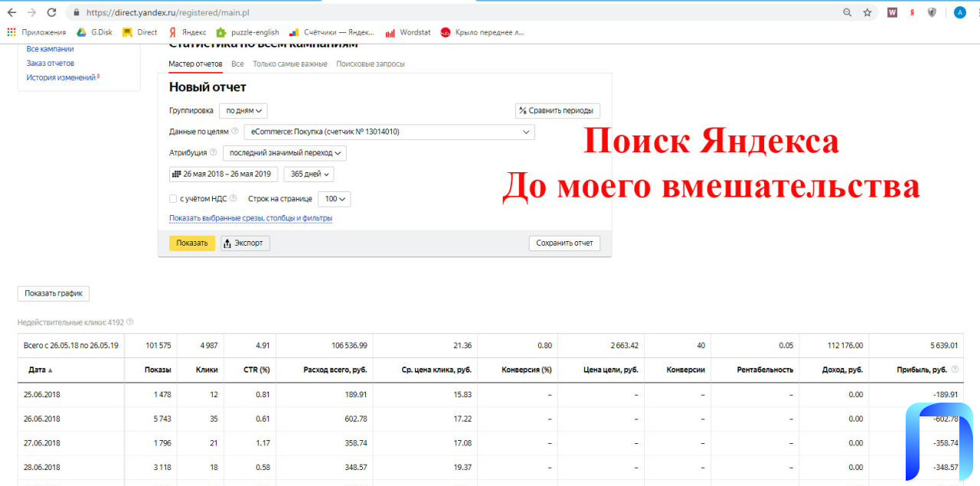Open the red Я browser extension

click(912, 12)
